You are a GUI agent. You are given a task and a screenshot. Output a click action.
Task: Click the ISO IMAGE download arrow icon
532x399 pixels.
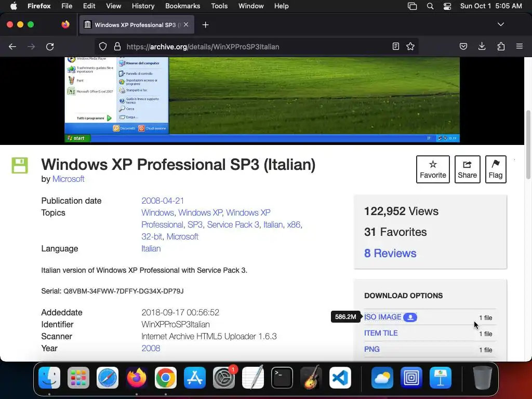tap(410, 317)
